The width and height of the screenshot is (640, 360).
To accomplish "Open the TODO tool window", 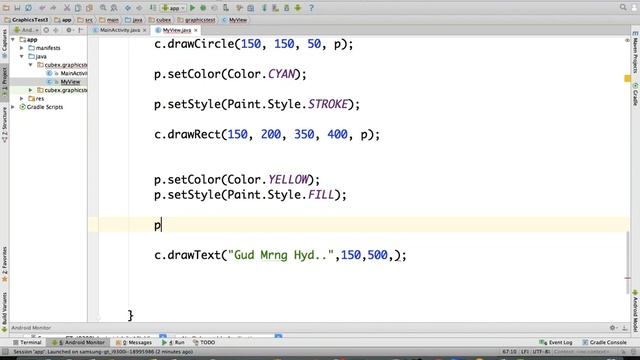I will (204, 342).
